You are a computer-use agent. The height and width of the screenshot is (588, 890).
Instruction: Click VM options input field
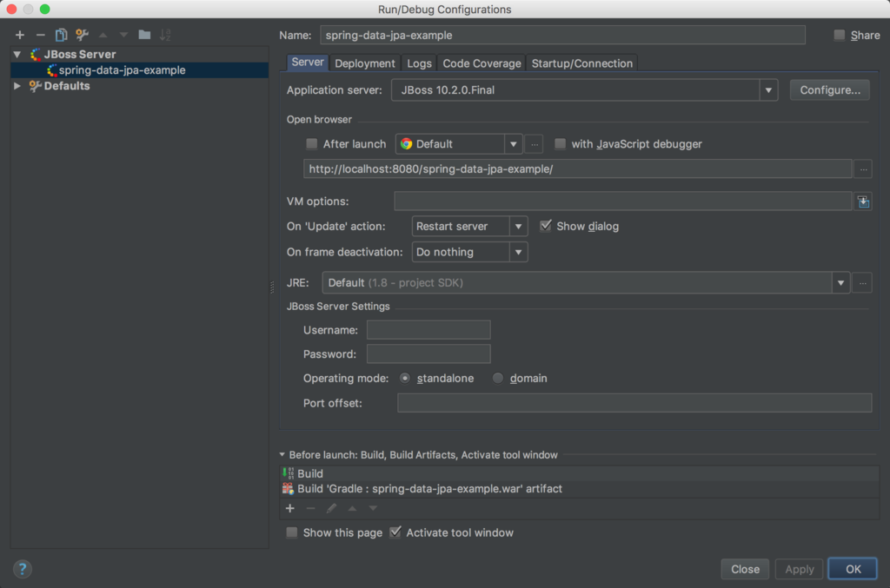(x=622, y=202)
